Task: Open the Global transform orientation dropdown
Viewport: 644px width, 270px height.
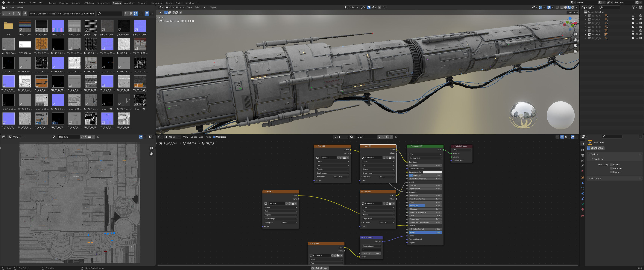Action: [352, 7]
